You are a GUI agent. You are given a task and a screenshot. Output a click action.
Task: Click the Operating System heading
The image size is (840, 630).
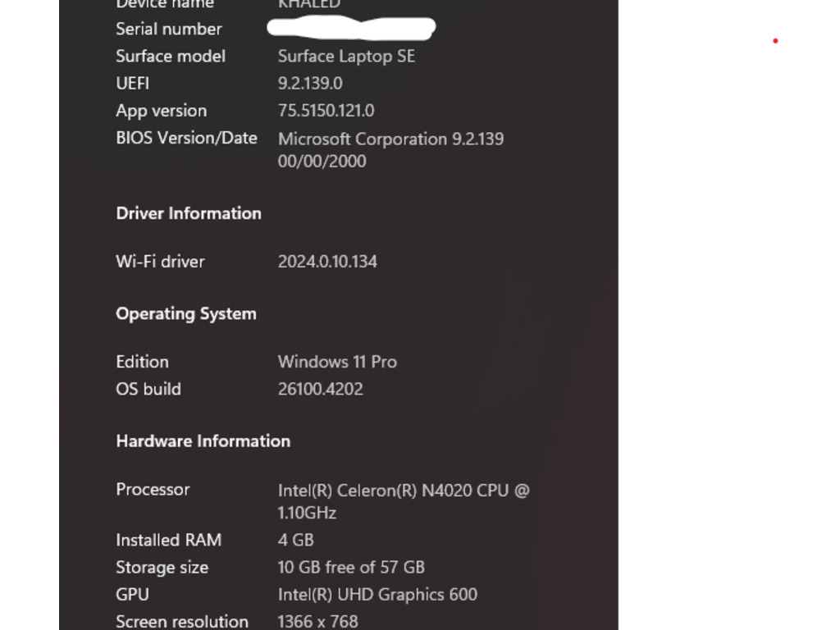pos(186,314)
